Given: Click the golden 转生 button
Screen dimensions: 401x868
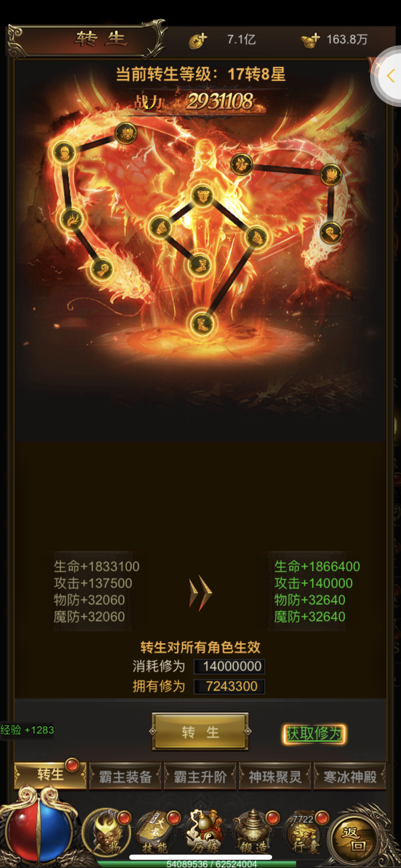Looking at the screenshot, I should click(200, 732).
